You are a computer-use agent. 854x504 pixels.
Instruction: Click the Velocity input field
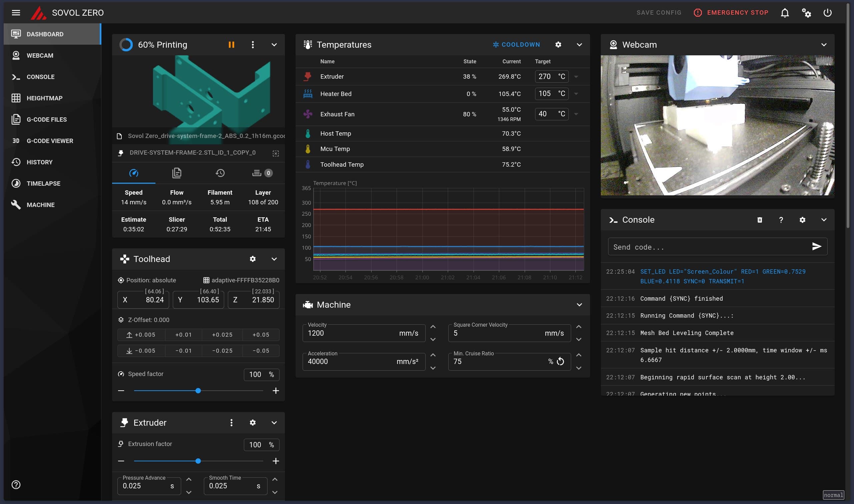364,333
